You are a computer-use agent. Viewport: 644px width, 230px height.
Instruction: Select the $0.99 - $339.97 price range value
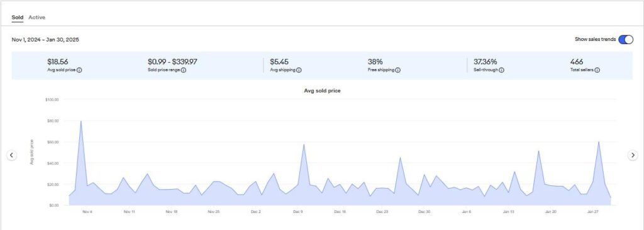pos(172,62)
